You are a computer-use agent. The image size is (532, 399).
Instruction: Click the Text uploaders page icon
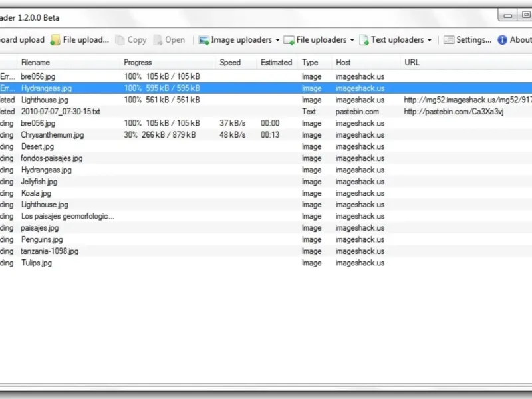point(364,40)
